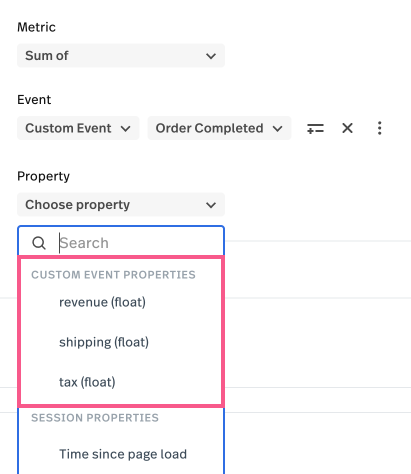Open the Sum of metric dropdown
Viewport: 411px width, 474px height.
click(121, 56)
